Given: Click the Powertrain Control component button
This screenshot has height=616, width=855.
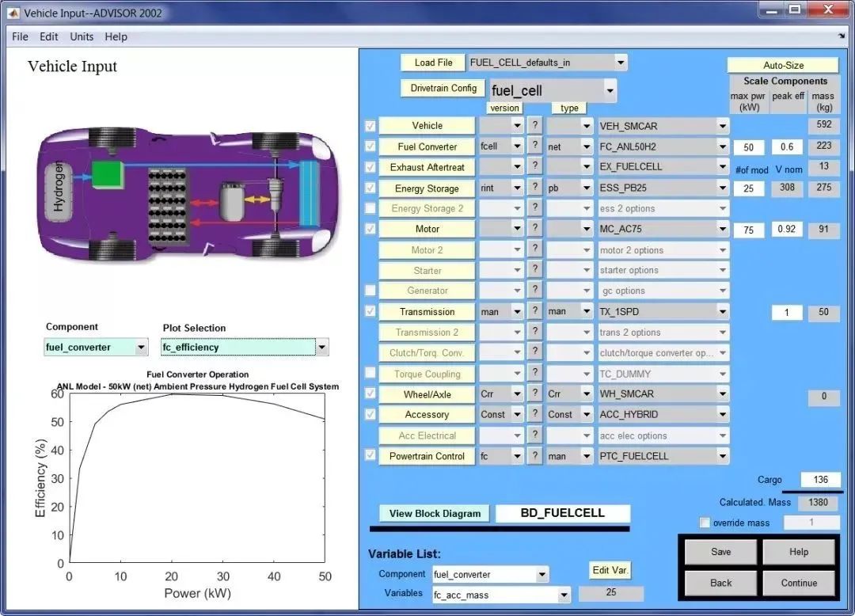Looking at the screenshot, I should (427, 456).
